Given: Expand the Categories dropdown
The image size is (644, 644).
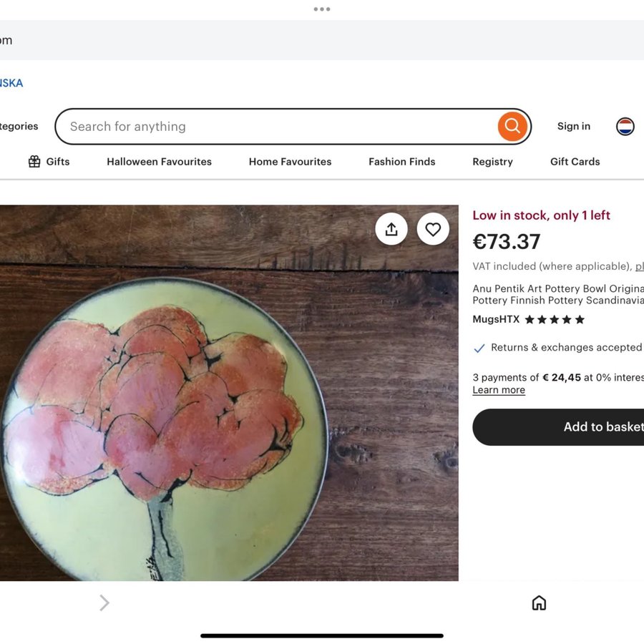Looking at the screenshot, I should [x=19, y=127].
